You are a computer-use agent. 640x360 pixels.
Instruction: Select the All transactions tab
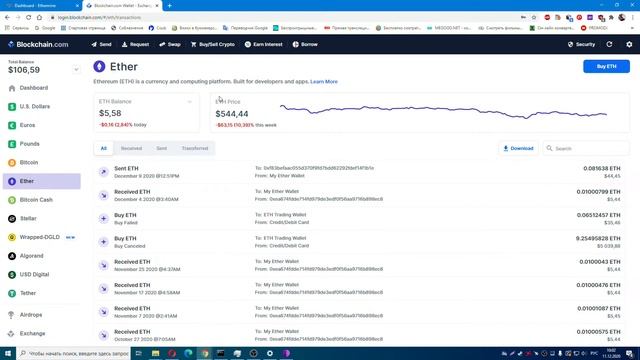104,148
